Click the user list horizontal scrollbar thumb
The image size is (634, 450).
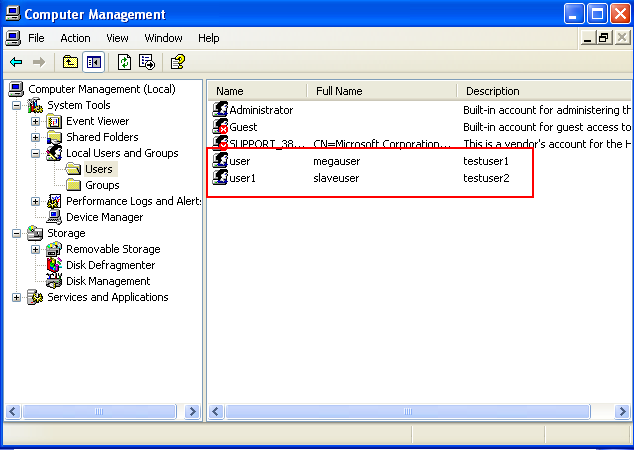tap(408, 412)
